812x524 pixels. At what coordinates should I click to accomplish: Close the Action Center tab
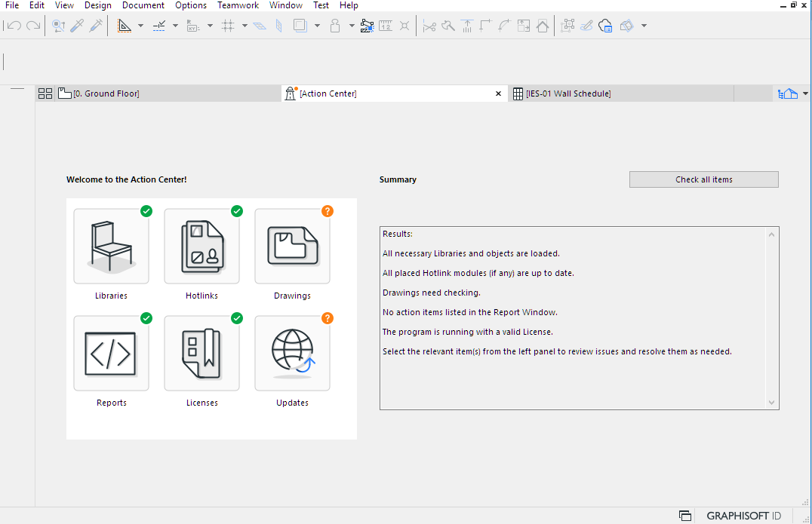pos(498,93)
